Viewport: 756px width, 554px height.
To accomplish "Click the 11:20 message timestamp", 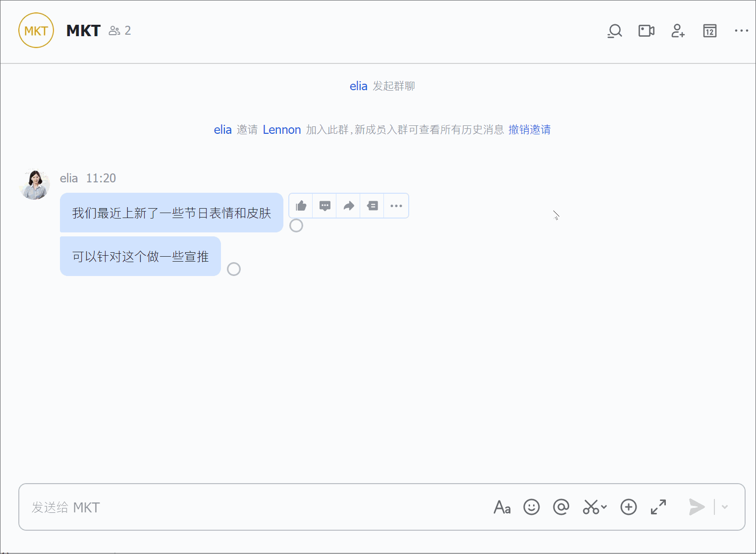I will pos(101,178).
